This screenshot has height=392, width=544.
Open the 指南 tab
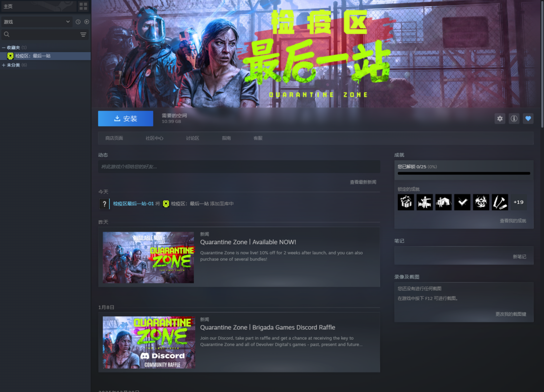click(227, 138)
